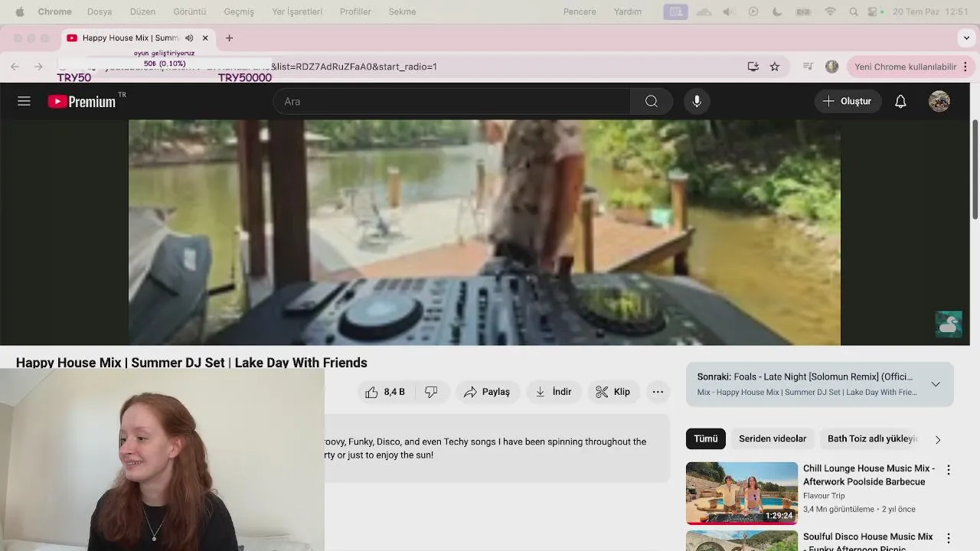Click the Klip button

pos(613,392)
